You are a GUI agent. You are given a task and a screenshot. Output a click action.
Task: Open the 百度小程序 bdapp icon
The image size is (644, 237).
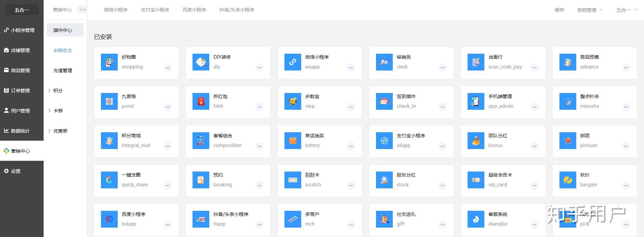109,219
